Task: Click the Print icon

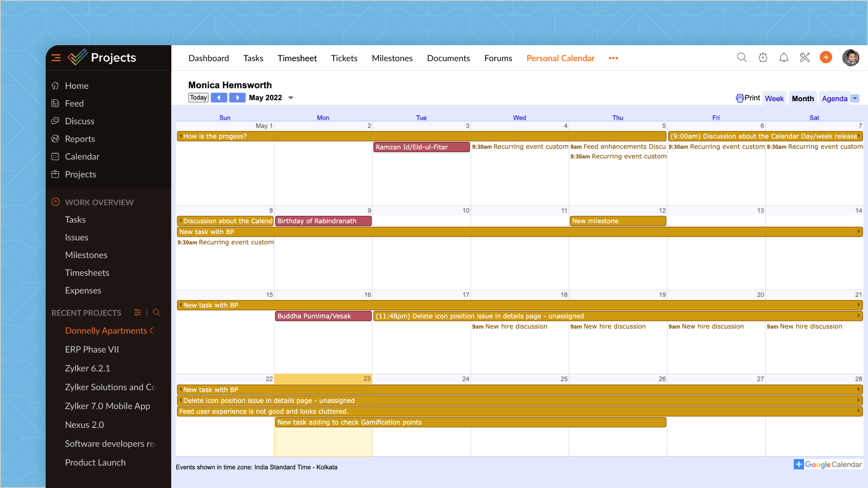Action: (x=740, y=98)
